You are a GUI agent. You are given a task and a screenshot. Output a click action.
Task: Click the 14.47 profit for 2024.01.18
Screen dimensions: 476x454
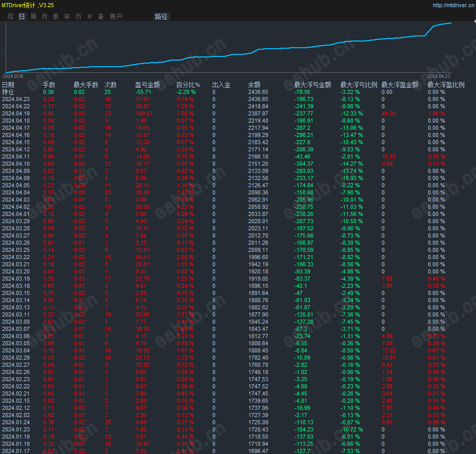[x=143, y=444]
